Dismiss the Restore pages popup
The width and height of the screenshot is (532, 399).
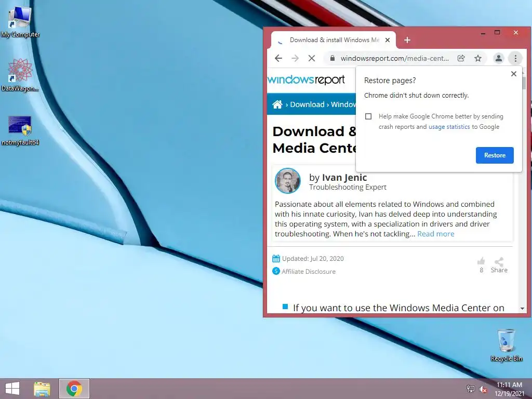(x=514, y=74)
